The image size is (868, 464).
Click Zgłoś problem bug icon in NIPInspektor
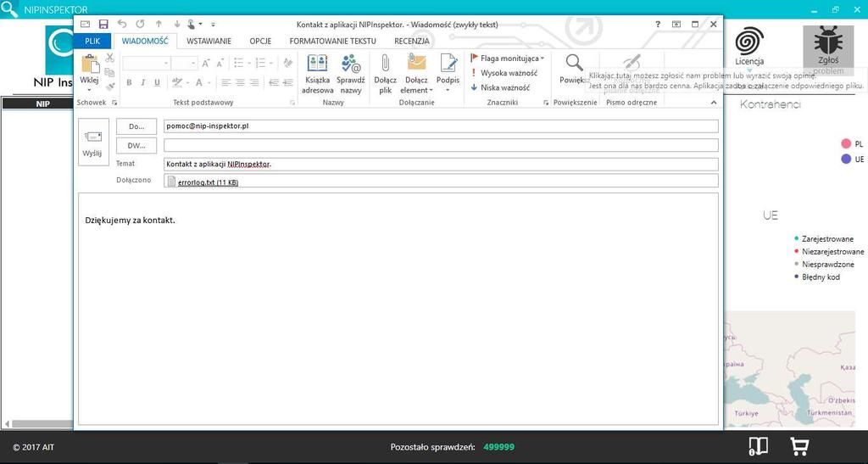[829, 50]
